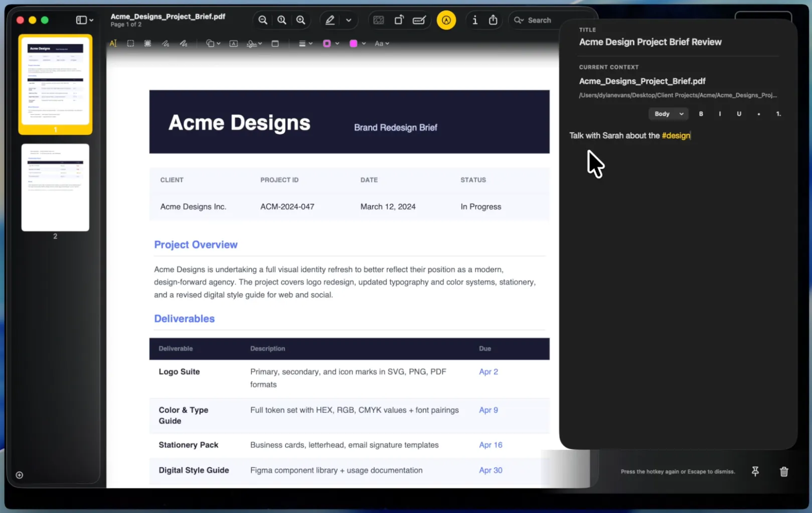Image resolution: width=812 pixels, height=513 pixels.
Task: Toggle underline formatting button
Action: [739, 114]
